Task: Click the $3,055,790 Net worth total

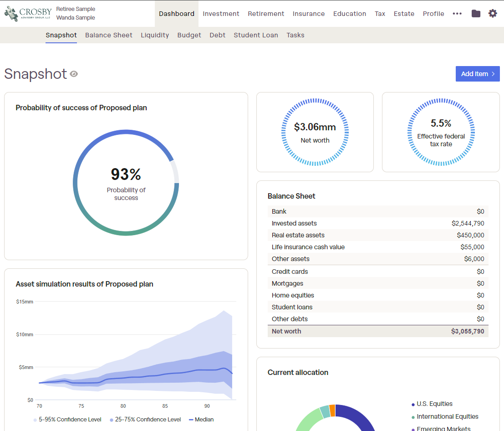Action: point(468,331)
